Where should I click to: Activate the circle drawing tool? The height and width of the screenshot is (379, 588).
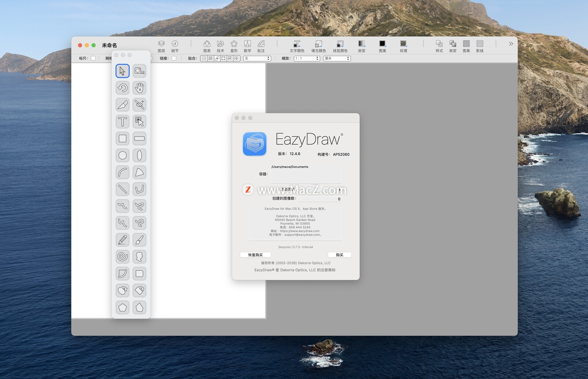pyautogui.click(x=123, y=155)
